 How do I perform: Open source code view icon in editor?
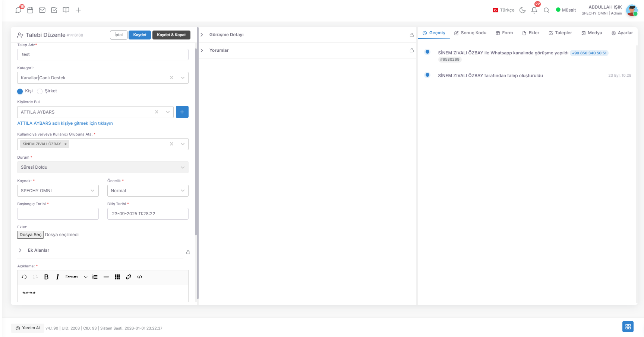pyautogui.click(x=140, y=277)
